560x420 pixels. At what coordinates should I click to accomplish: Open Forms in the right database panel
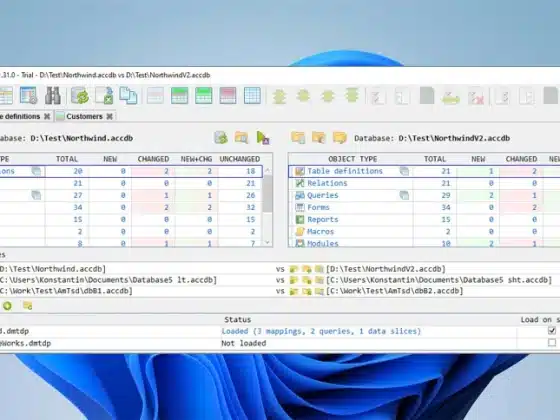coord(318,208)
